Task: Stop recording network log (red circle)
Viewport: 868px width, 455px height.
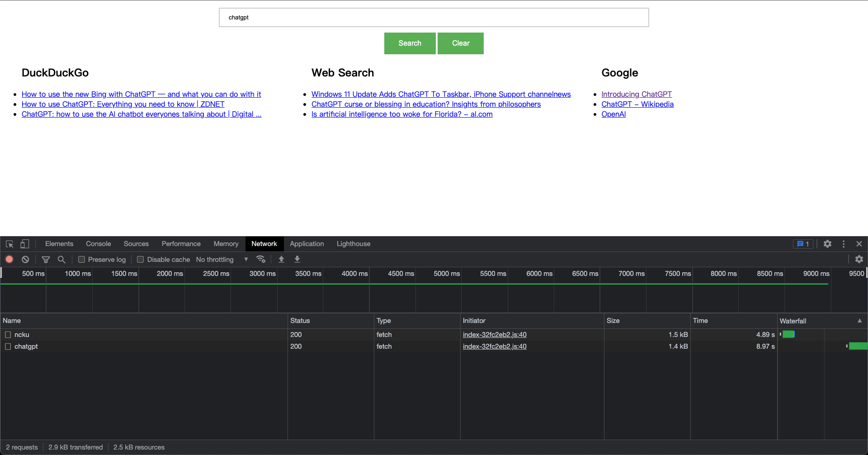Action: coord(9,259)
